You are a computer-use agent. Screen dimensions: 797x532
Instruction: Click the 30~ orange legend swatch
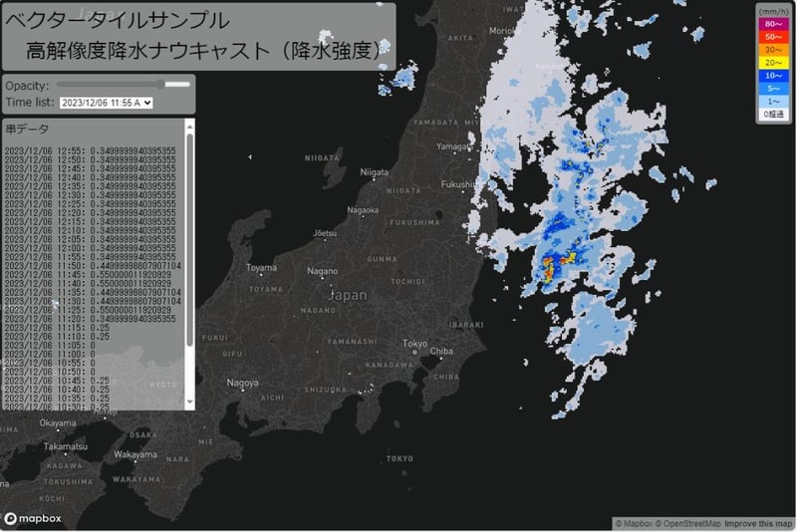773,49
